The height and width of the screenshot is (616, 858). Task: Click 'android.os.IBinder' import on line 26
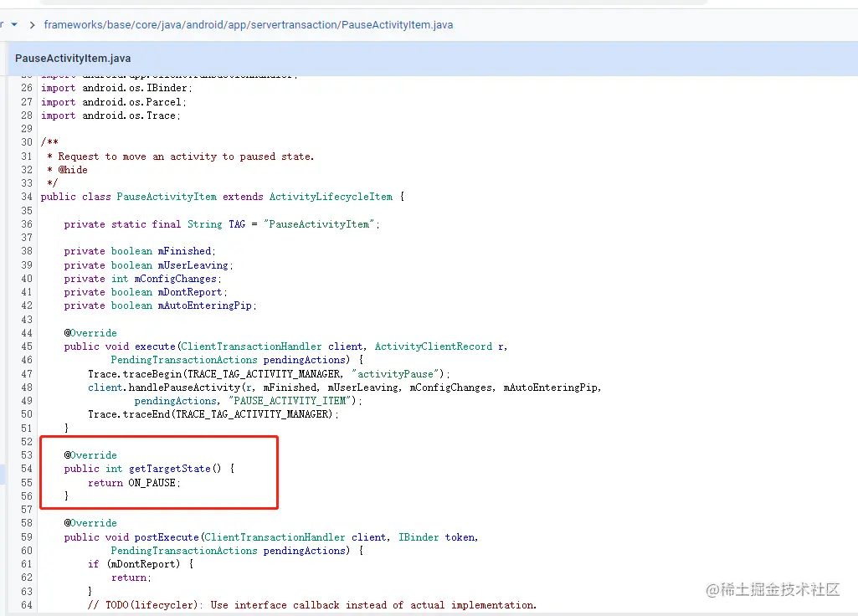point(135,88)
